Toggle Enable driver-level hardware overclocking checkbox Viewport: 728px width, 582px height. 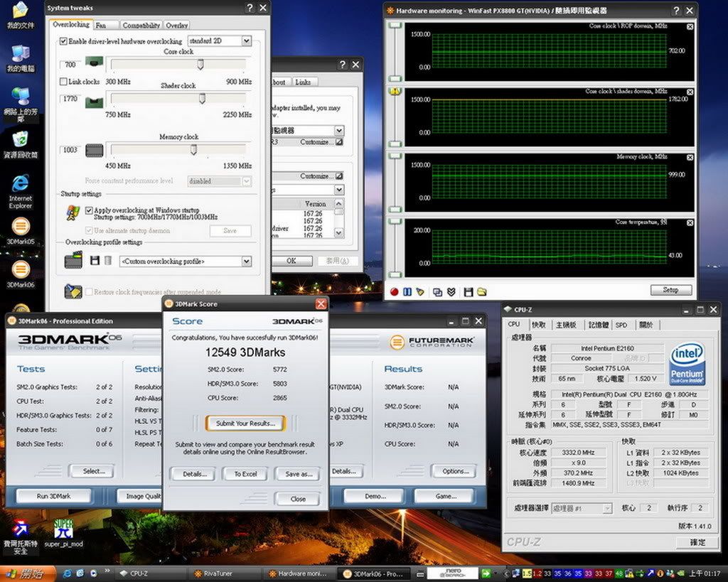(x=64, y=41)
